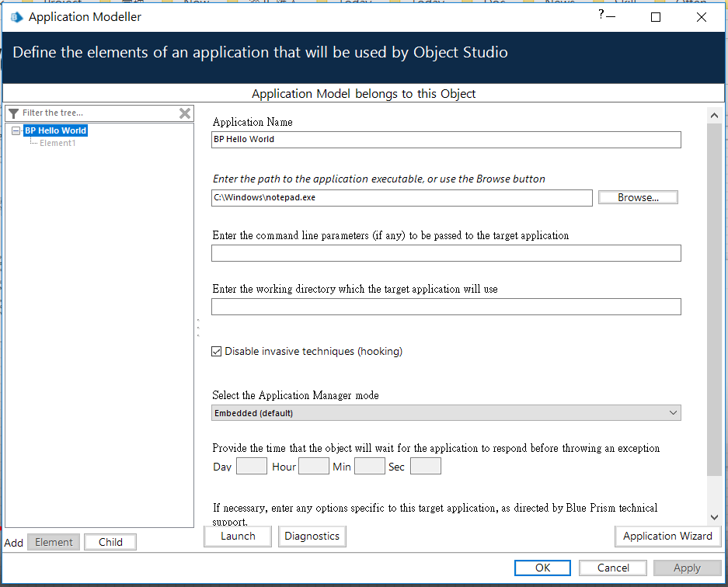Click the Sec timeout field
The height and width of the screenshot is (587, 728).
pyautogui.click(x=426, y=466)
